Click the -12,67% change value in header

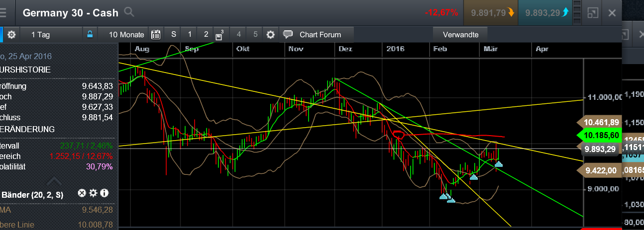441,12
